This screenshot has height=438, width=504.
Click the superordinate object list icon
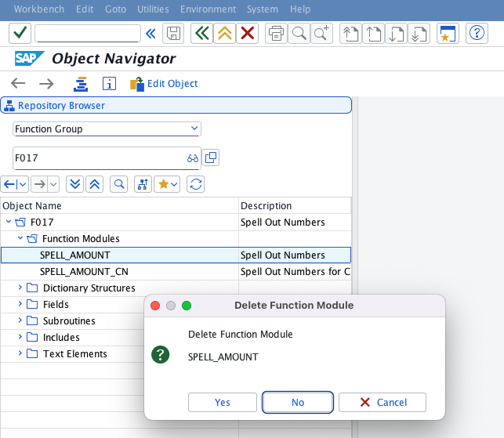[143, 184]
